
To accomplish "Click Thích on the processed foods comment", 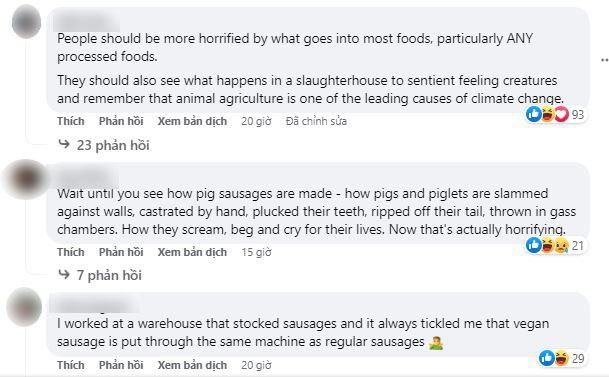I will tap(71, 121).
